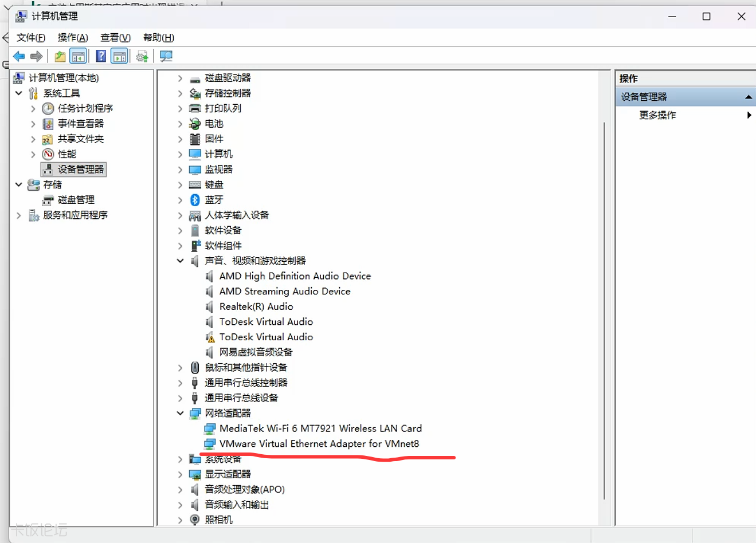Select 事件查看器 in the left tree
Image resolution: width=756 pixels, height=543 pixels.
81,124
